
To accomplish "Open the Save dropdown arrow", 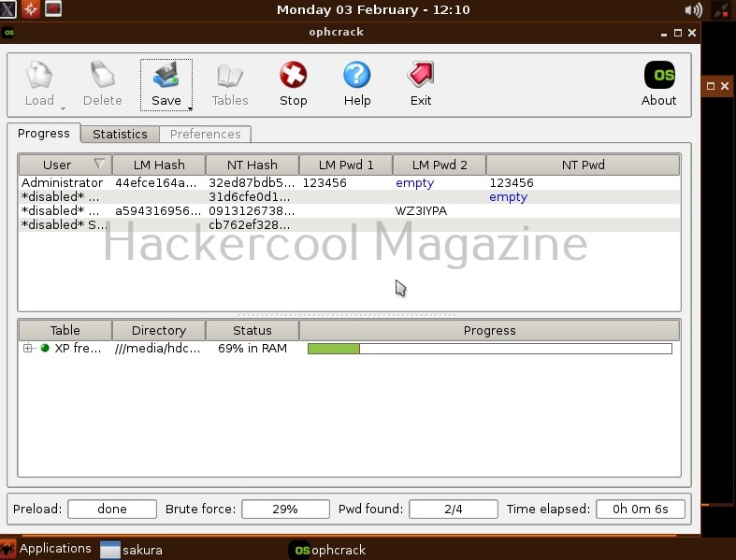I will point(190,108).
